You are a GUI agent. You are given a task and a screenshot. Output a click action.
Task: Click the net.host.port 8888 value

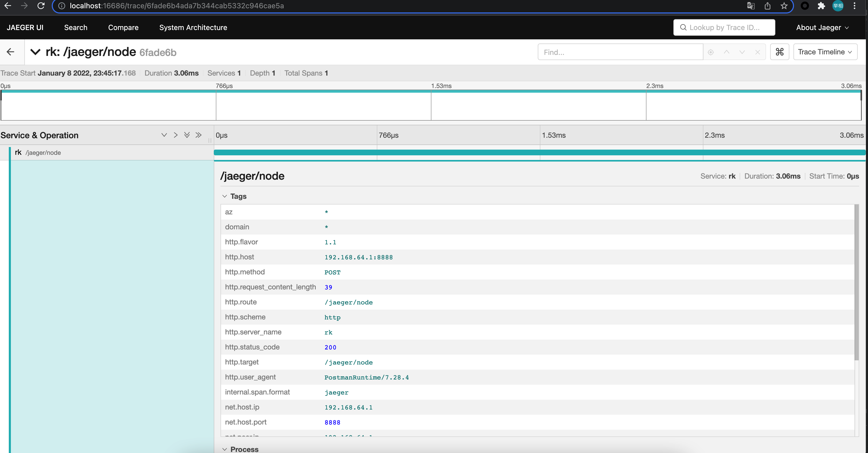tap(332, 422)
